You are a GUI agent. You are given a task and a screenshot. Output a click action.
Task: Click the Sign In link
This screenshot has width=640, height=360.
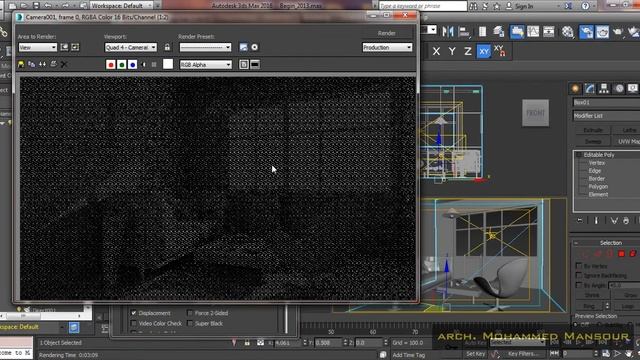tap(524, 6)
